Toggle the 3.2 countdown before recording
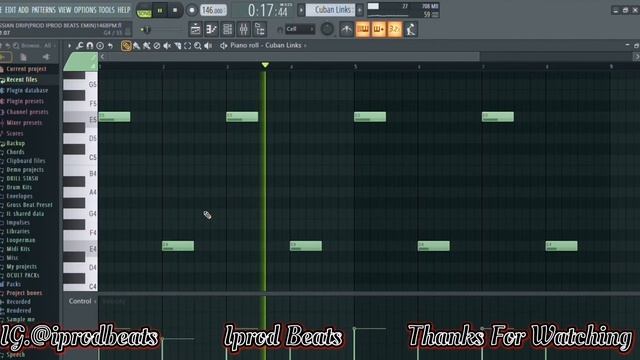Screen dimensions: 640x360 point(395,29)
